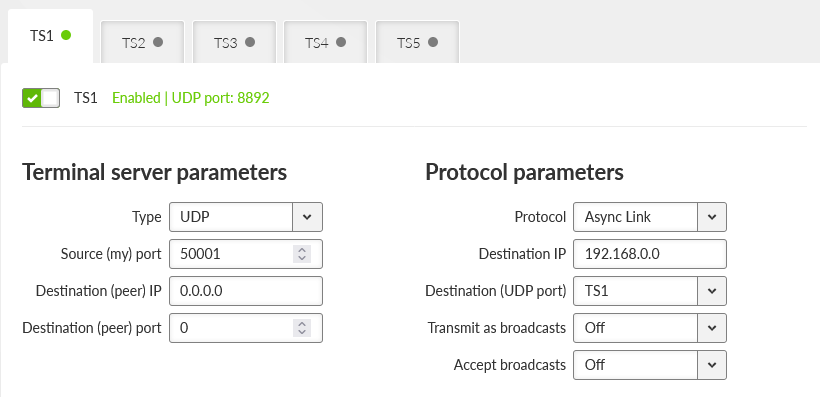The image size is (820, 397).
Task: Open the Transmit as broadcasts dropdown
Action: pos(650,328)
